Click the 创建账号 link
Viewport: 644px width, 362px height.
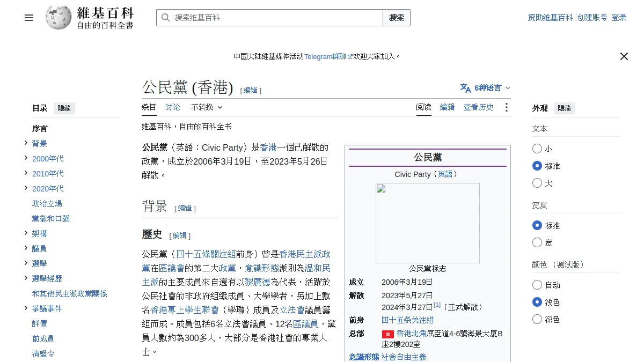592,18
